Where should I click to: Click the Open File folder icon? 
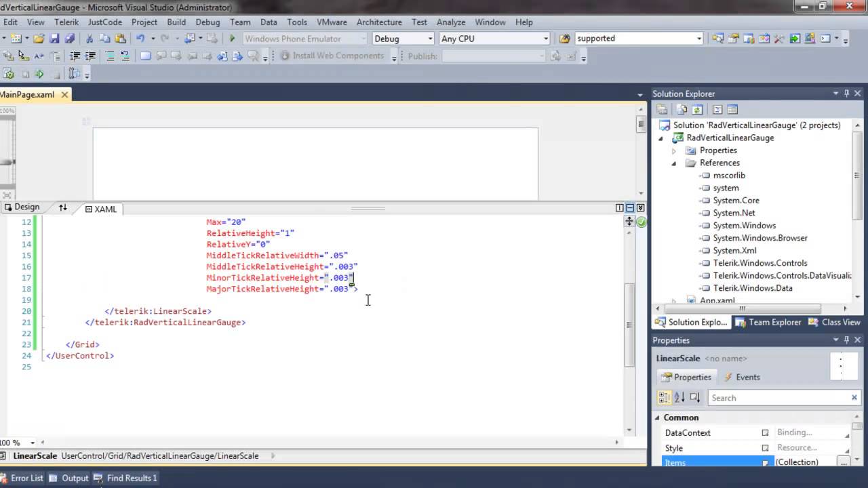(39, 39)
